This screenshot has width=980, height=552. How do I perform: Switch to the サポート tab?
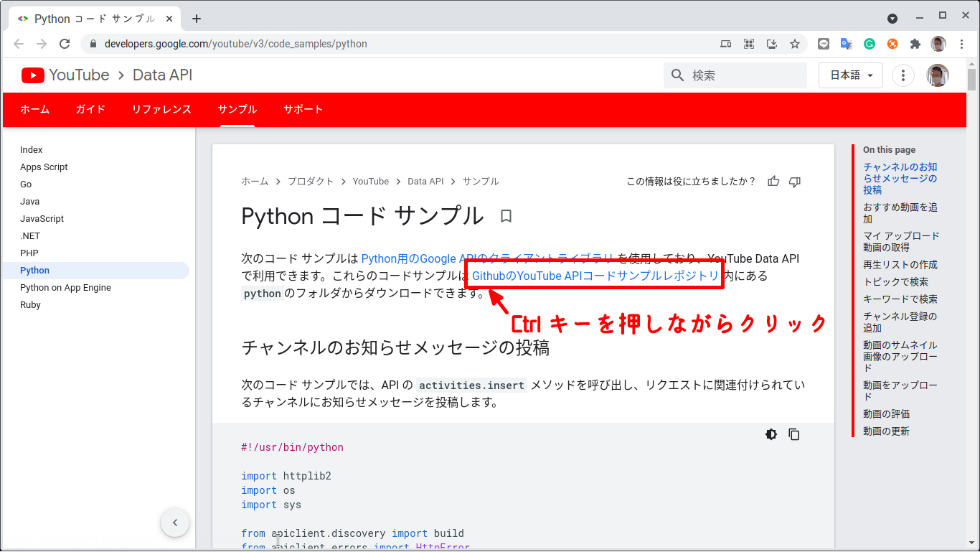[x=303, y=109]
